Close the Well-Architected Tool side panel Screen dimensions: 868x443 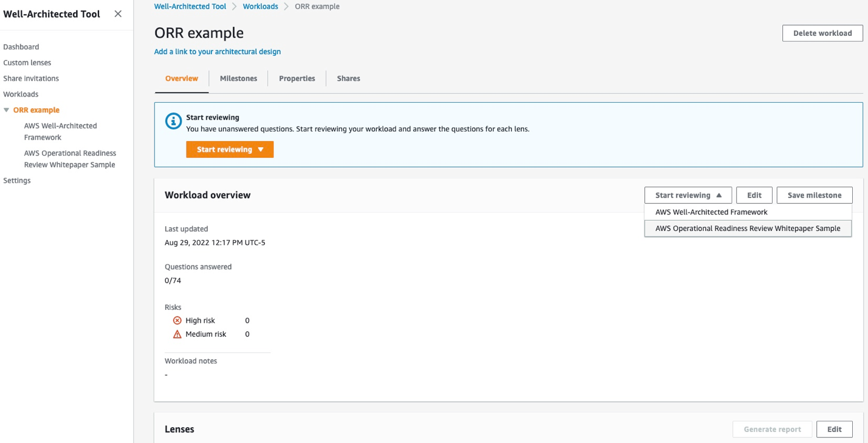click(118, 14)
